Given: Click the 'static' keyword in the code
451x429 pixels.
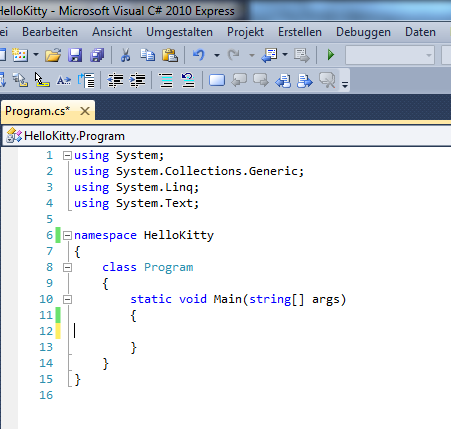Looking at the screenshot, I should tap(151, 299).
